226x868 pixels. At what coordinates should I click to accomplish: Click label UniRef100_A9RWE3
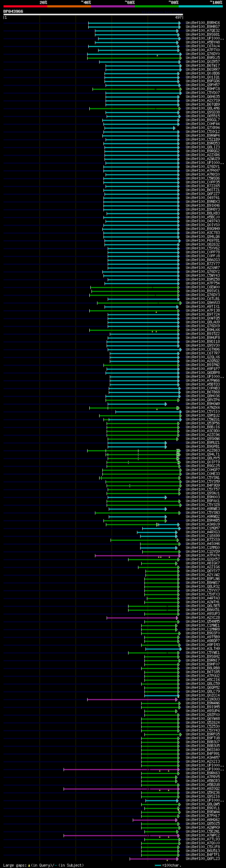203,509
